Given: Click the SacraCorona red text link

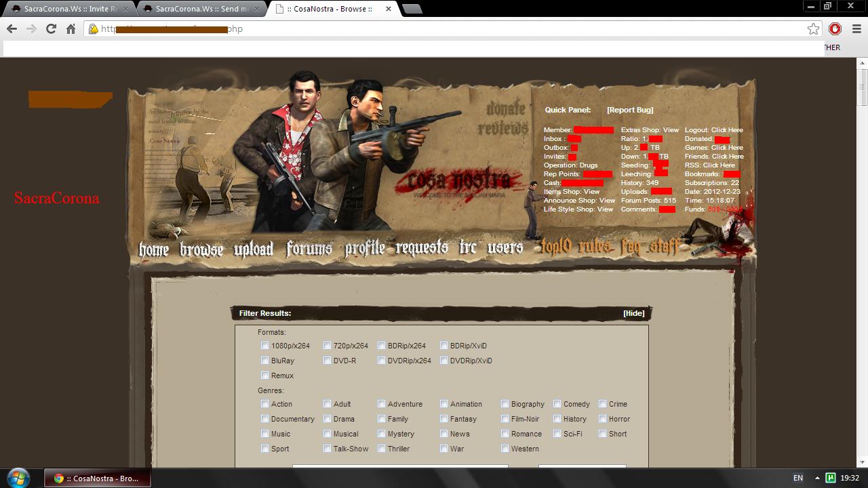Looking at the screenshot, I should [57, 198].
